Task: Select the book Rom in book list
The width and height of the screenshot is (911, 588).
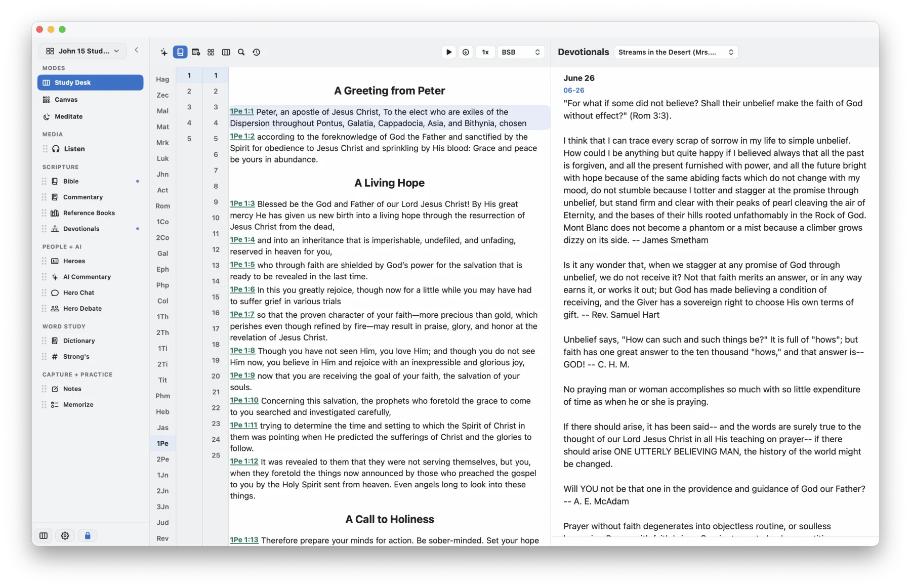Action: (x=162, y=206)
